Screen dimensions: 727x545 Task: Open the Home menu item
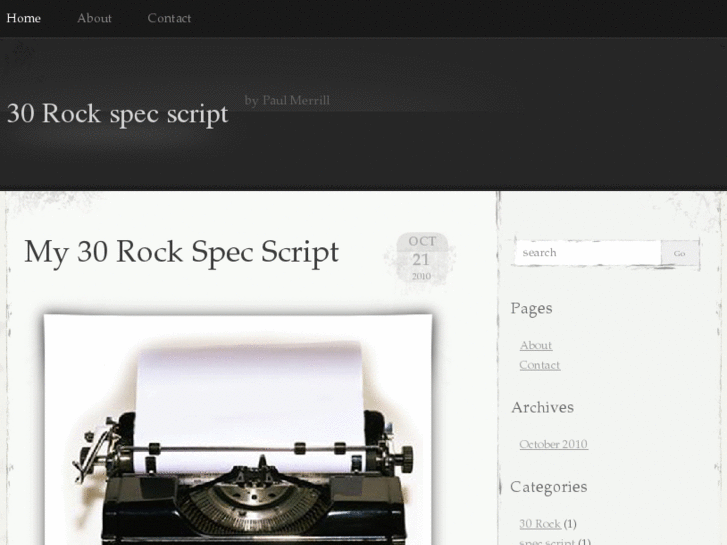[x=24, y=19]
